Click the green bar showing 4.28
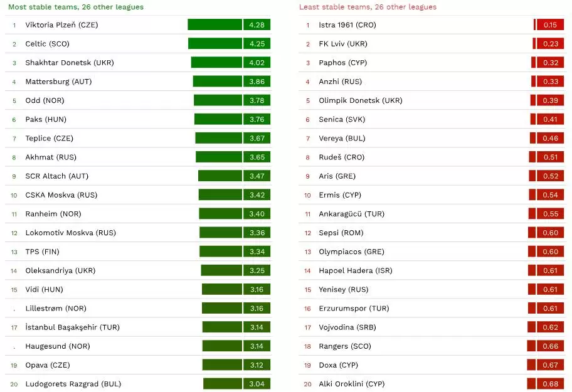This screenshot has width=572, height=392. click(x=215, y=25)
